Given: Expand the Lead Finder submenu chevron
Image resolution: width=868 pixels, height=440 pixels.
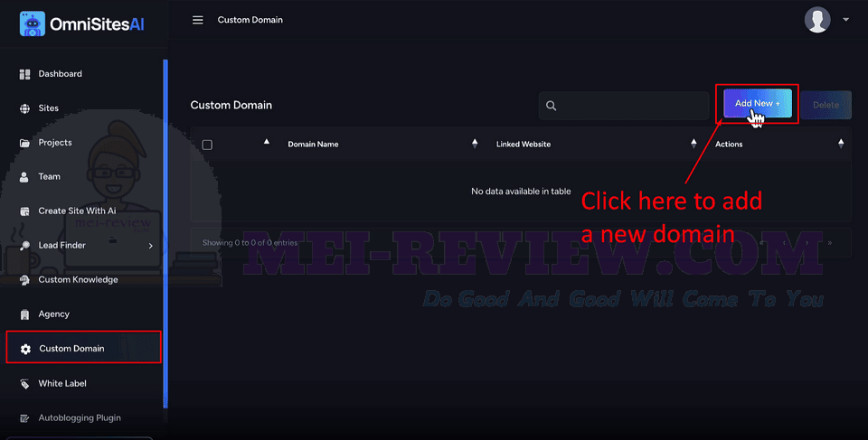Looking at the screenshot, I should [x=151, y=246].
